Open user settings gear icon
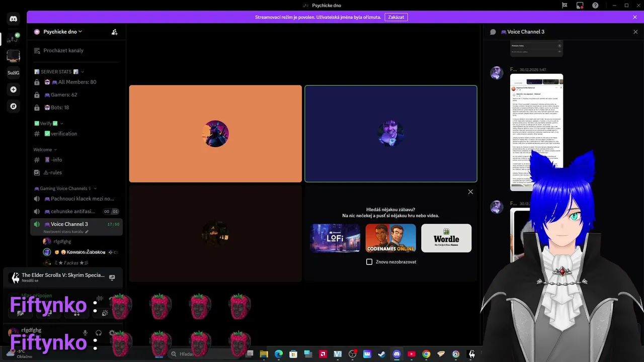The image size is (644, 362). click(112, 333)
